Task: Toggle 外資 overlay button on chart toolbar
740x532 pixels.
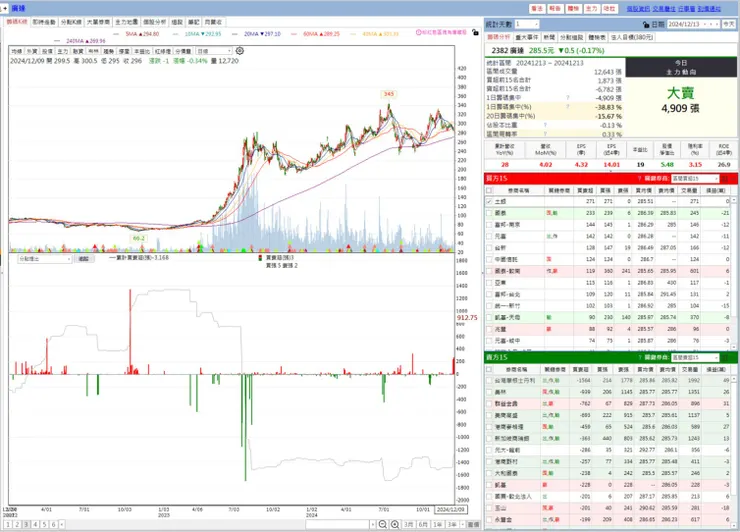Action: [32, 51]
